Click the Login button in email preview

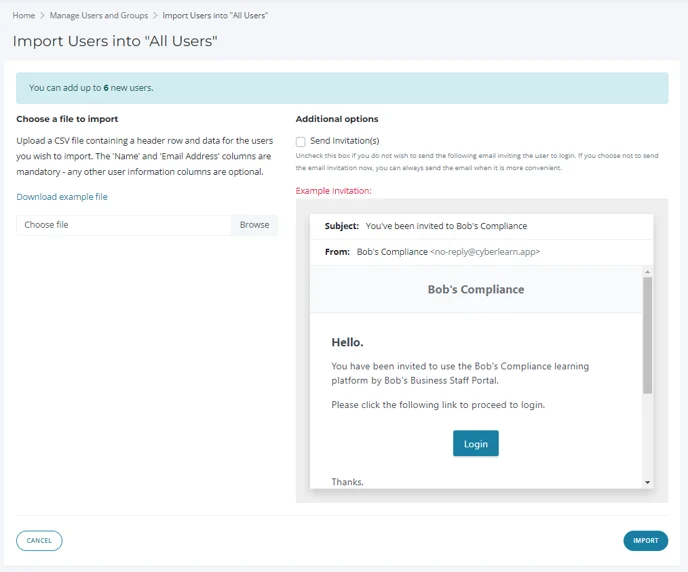pos(475,444)
